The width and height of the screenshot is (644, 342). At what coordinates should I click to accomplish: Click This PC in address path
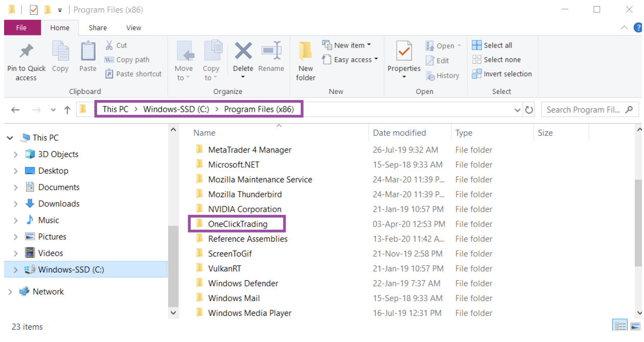pyautogui.click(x=116, y=109)
